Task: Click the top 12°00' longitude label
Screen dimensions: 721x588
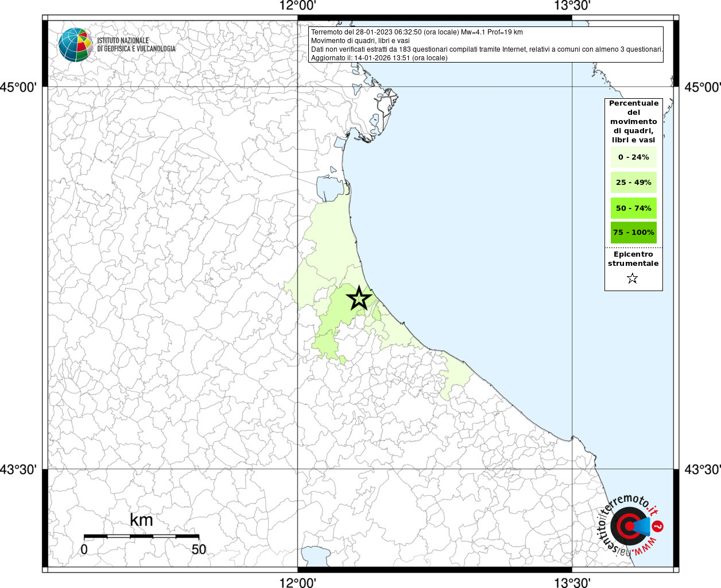Action: pos(297,6)
